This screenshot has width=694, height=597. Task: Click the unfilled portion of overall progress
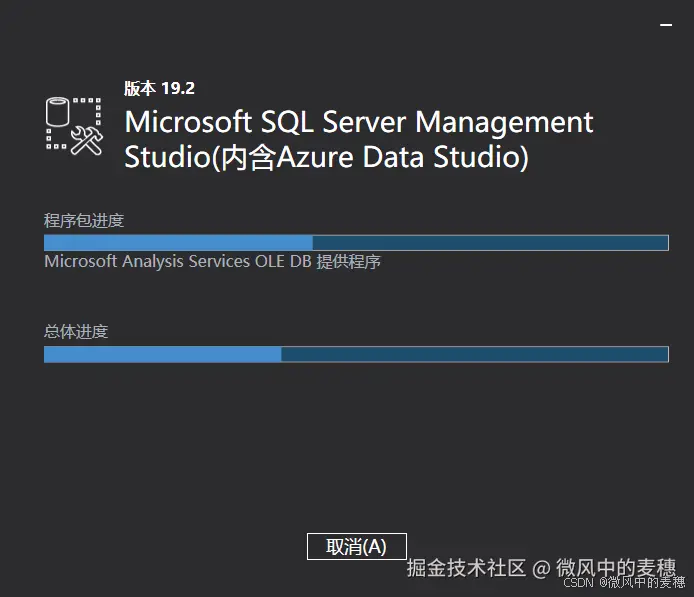(x=474, y=354)
